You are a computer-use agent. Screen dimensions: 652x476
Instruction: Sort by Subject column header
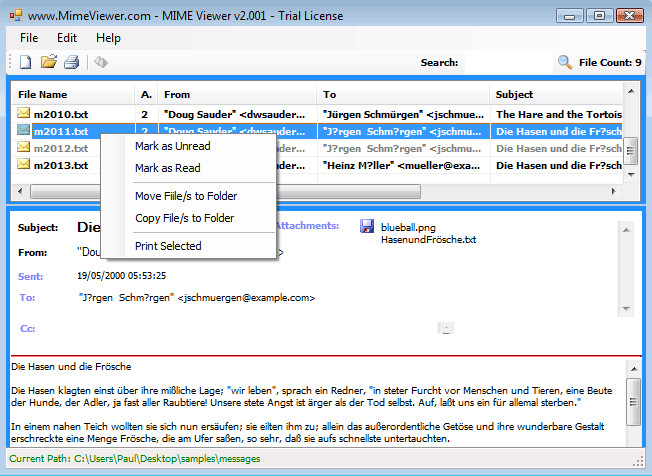tap(556, 94)
